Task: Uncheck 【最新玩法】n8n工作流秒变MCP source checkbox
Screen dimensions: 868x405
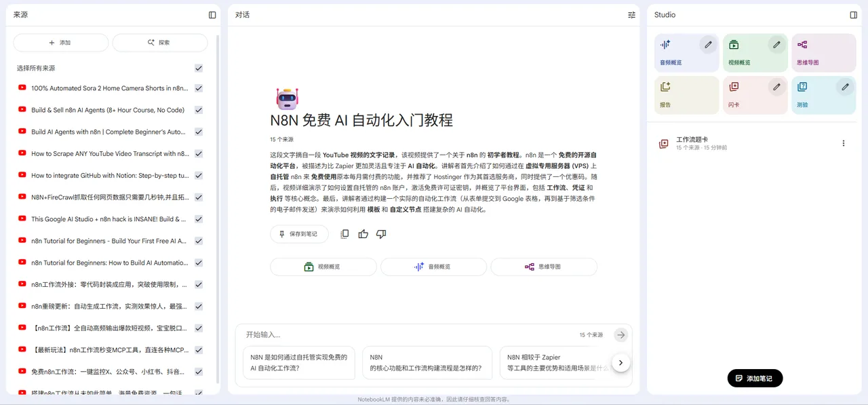Action: [x=199, y=350]
